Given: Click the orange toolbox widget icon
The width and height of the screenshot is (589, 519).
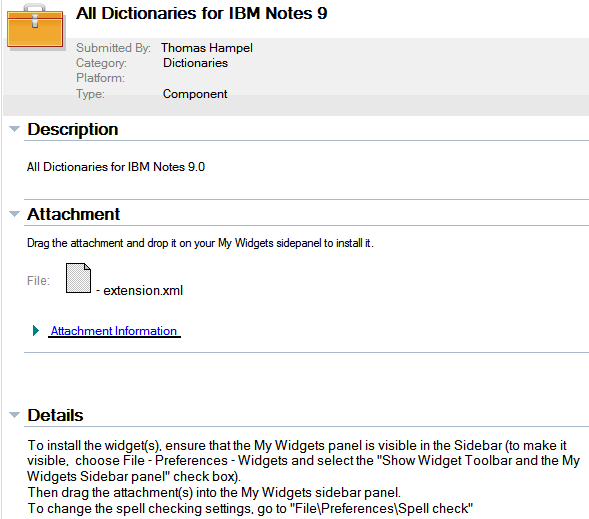Looking at the screenshot, I should pos(35,27).
